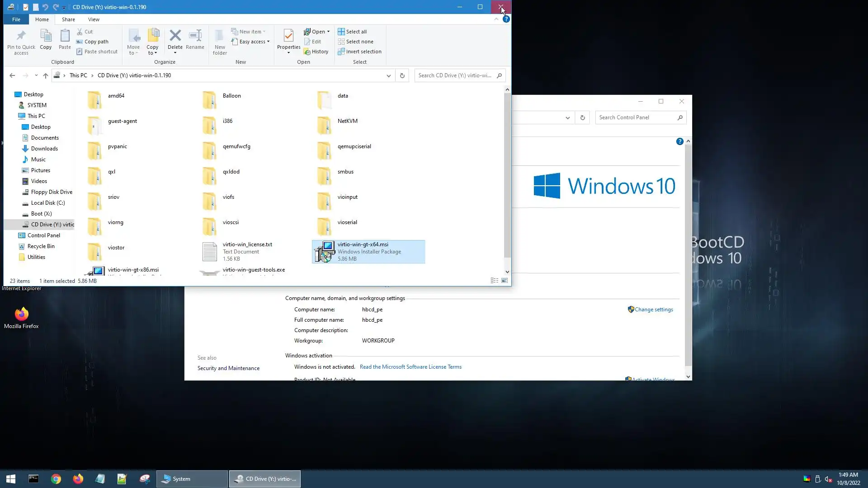Click the Refresh button beside address bar

click(402, 75)
